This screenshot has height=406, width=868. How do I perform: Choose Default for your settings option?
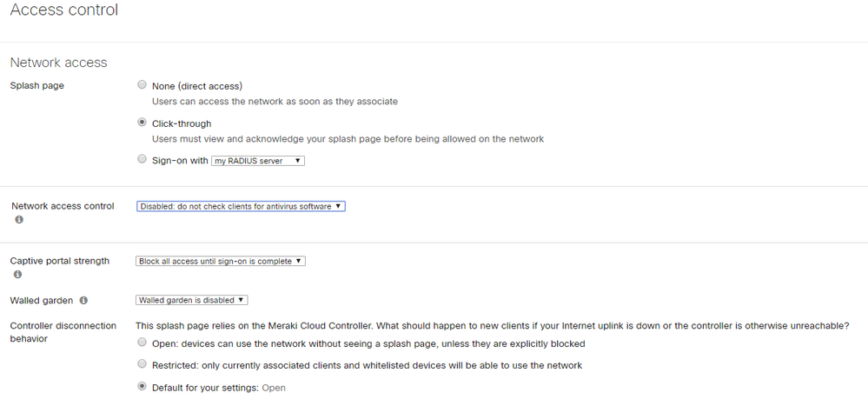[x=142, y=387]
